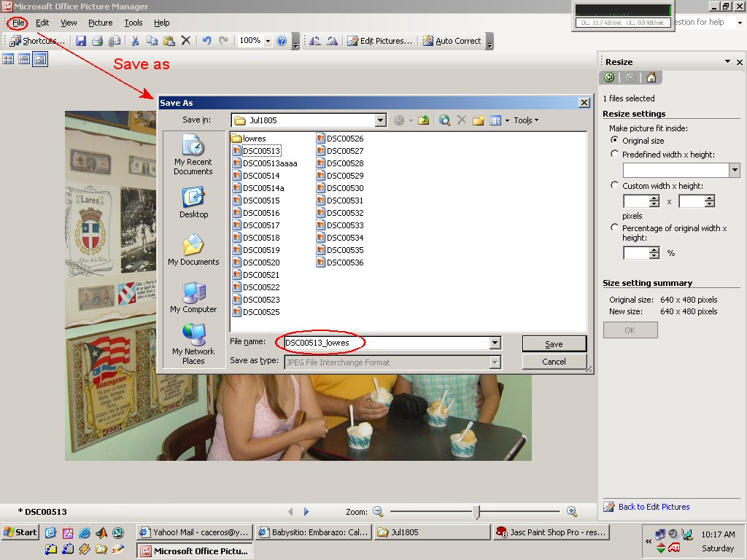
Task: Open the Picture menu
Action: click(x=100, y=23)
